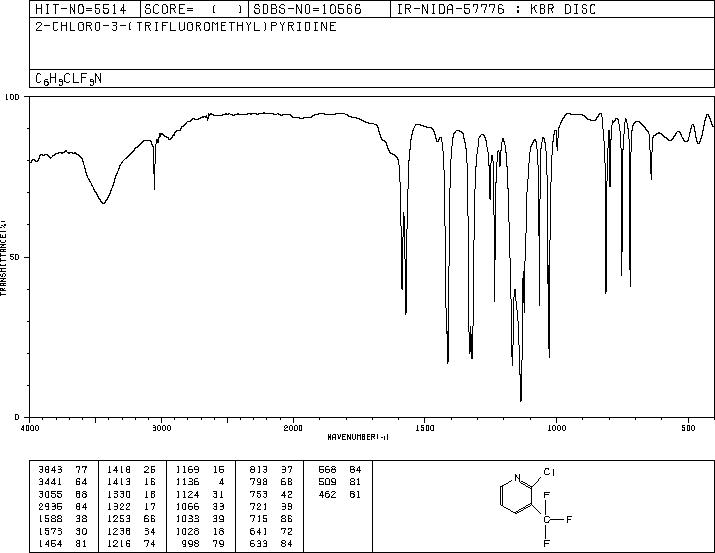
Task: Select the 1588 peak table entry
Action: pyautogui.click(x=63, y=519)
